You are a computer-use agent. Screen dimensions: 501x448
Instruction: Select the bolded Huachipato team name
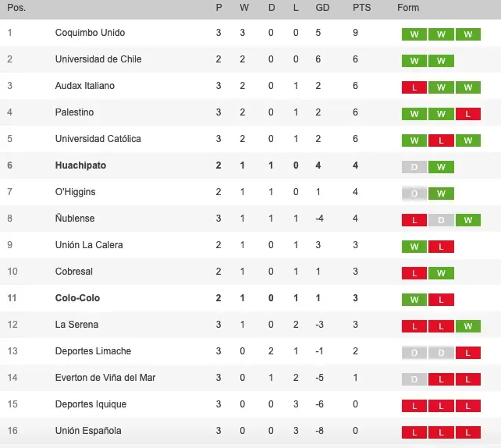(80, 165)
